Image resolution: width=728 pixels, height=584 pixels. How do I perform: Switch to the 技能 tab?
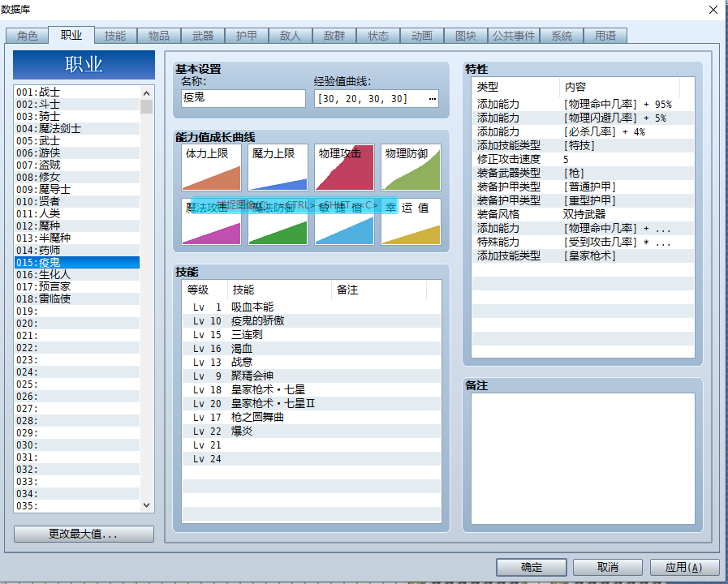114,36
